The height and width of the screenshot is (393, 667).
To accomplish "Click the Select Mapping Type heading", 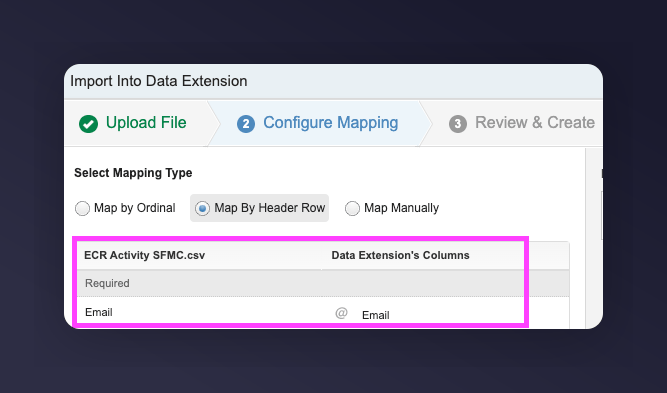I will coord(133,173).
